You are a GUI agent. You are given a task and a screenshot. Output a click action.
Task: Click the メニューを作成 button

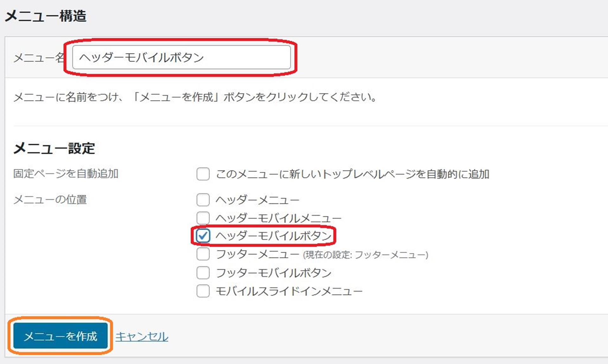60,336
